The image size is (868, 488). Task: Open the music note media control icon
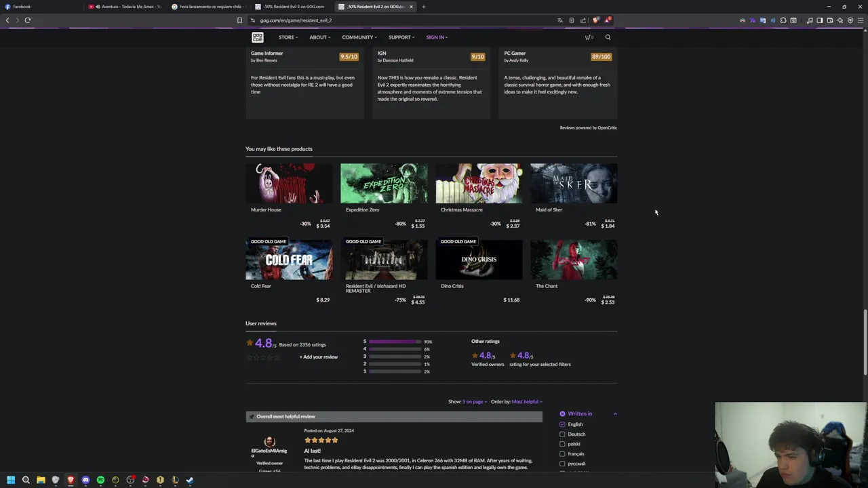click(810, 20)
